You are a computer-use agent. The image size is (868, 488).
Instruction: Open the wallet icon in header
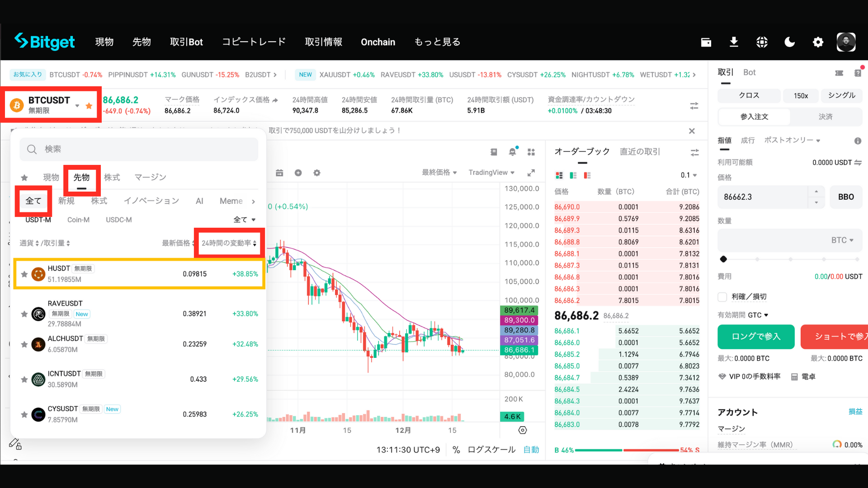click(x=706, y=42)
